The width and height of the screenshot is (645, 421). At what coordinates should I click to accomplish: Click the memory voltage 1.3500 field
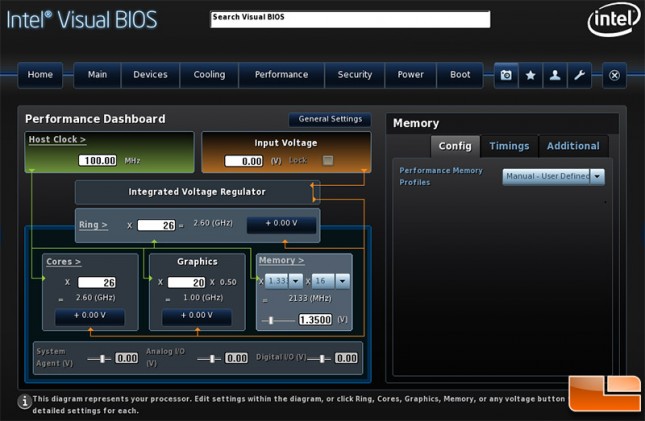(x=315, y=320)
